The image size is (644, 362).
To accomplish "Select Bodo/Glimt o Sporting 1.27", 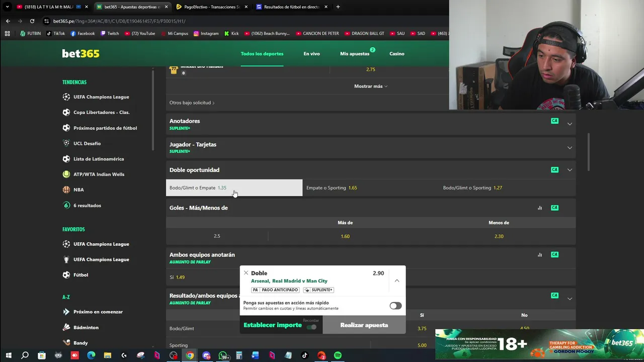I will click(x=508, y=188).
